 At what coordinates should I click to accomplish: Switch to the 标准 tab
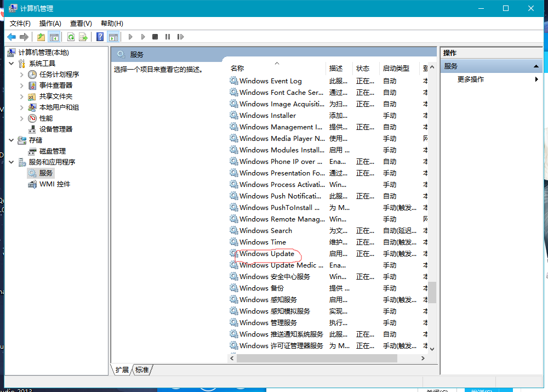click(142, 370)
